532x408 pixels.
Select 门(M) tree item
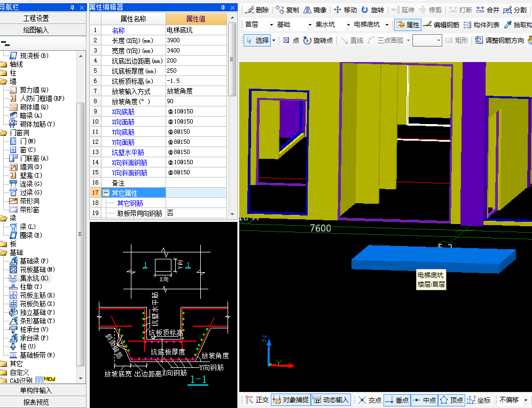tap(23, 141)
